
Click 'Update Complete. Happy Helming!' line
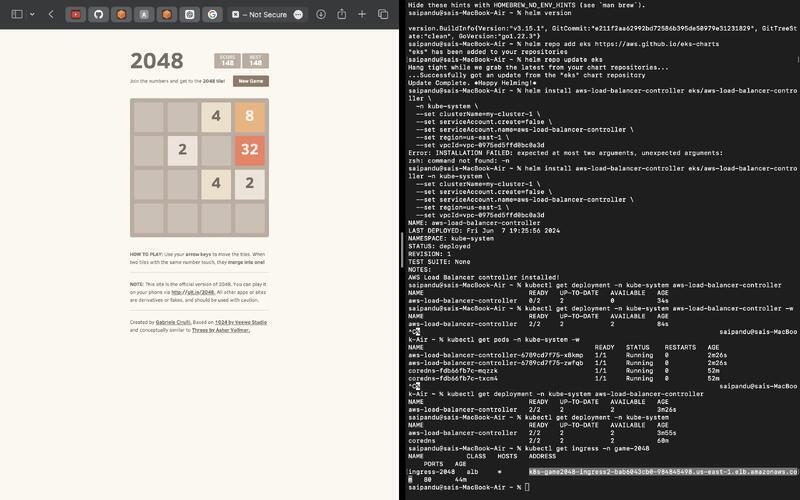click(x=472, y=83)
